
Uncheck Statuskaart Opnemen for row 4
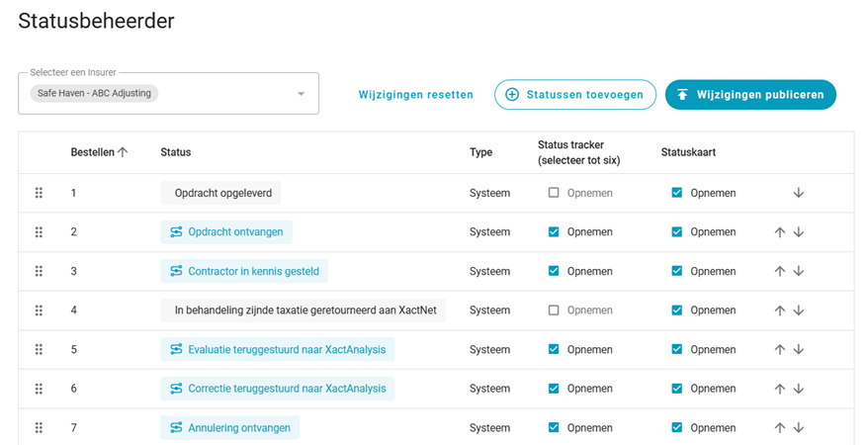tap(677, 311)
